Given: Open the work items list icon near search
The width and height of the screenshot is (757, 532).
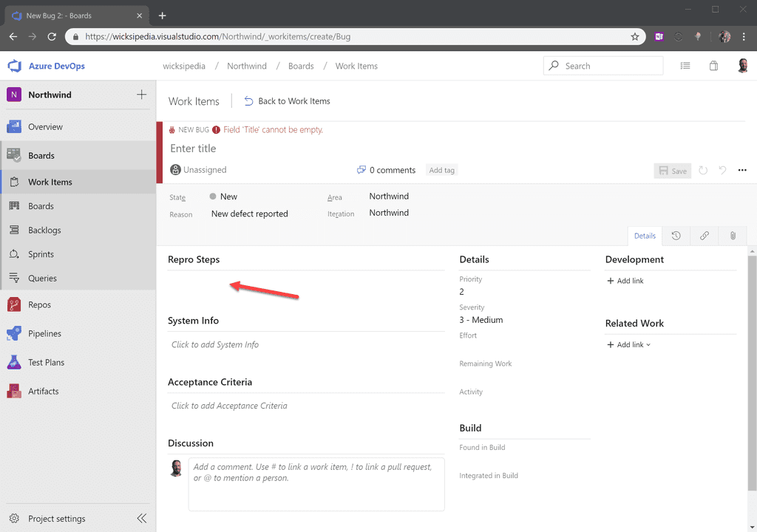Looking at the screenshot, I should tap(685, 66).
